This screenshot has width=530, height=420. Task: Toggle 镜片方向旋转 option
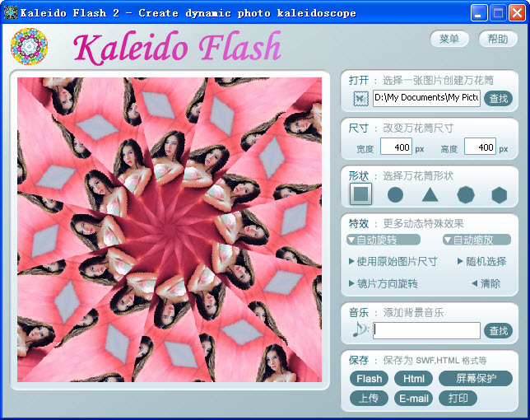coord(384,283)
